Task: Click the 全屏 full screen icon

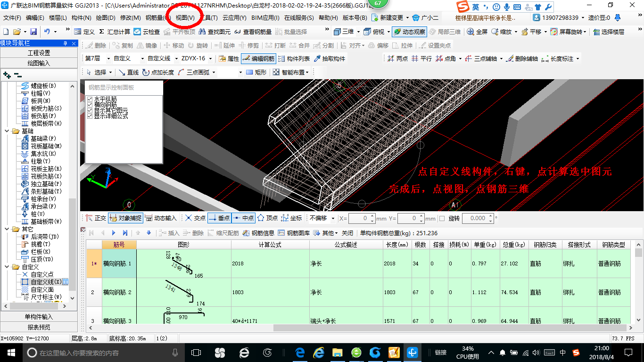Action: coord(477,32)
